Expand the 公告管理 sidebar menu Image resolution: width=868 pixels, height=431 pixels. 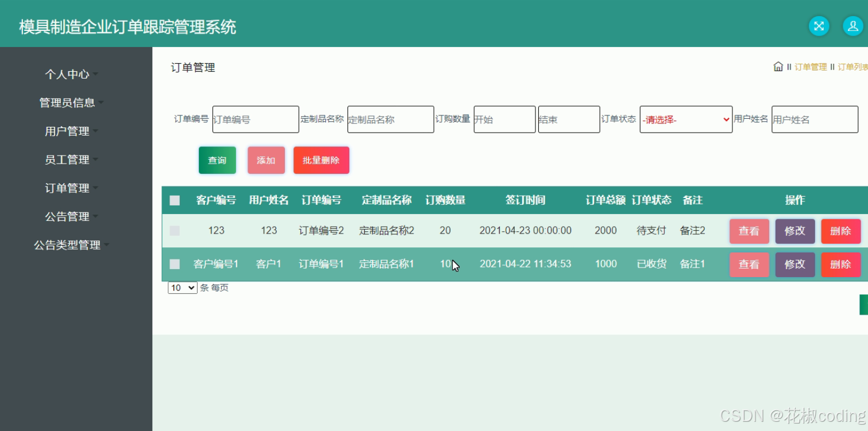tap(71, 216)
